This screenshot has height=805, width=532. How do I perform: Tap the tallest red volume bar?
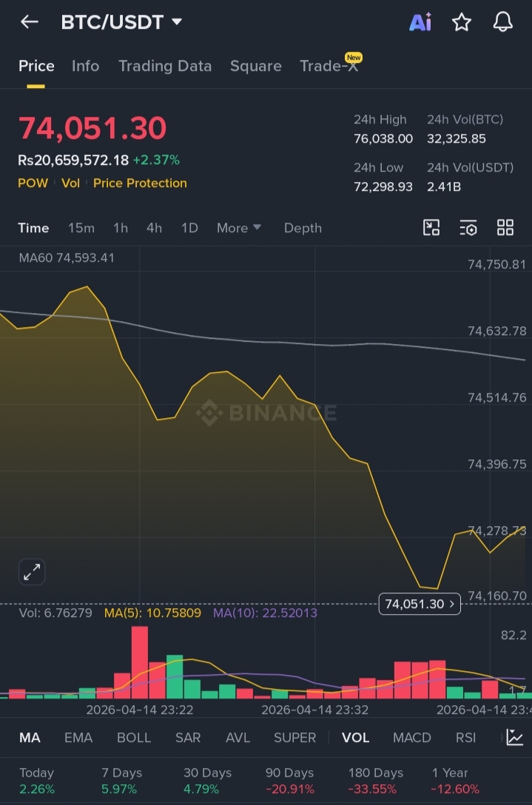[140, 662]
